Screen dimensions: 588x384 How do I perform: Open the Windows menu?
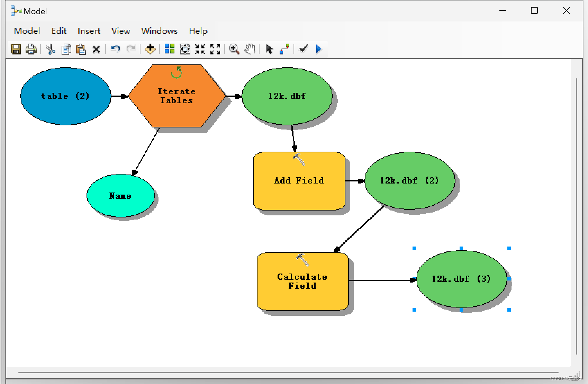pos(160,31)
